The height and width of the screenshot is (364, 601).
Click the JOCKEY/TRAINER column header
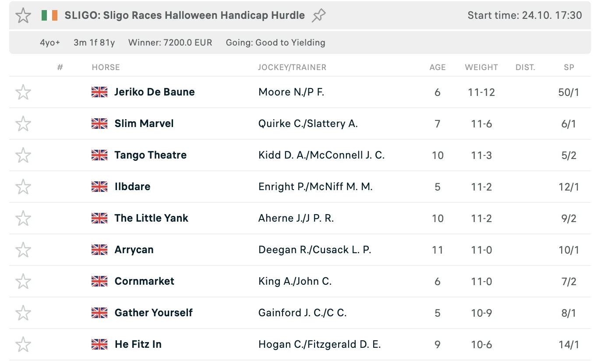pyautogui.click(x=292, y=67)
